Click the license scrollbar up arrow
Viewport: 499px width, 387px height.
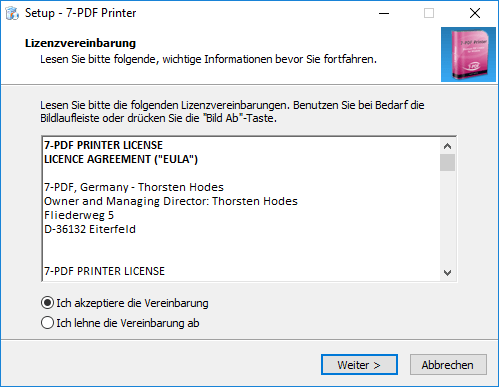pos(447,146)
